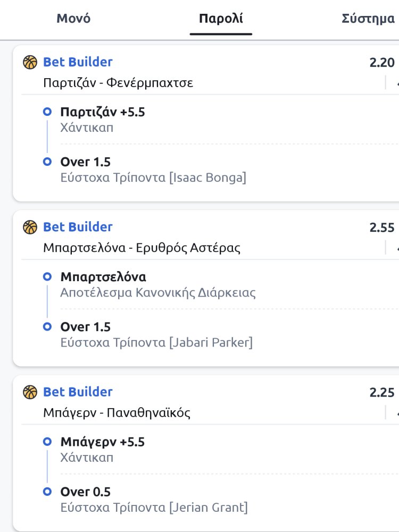Click Bet Builder title above Παρτιζάν - Φενέρμπαχτσε
The height and width of the screenshot is (532, 399).
pos(78,62)
